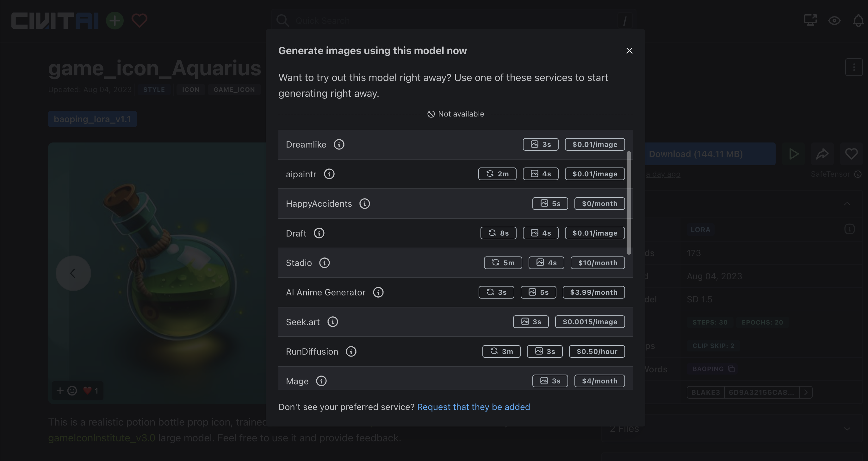Toggle the heart reaction count 1
The width and height of the screenshot is (868, 461).
coord(91,390)
